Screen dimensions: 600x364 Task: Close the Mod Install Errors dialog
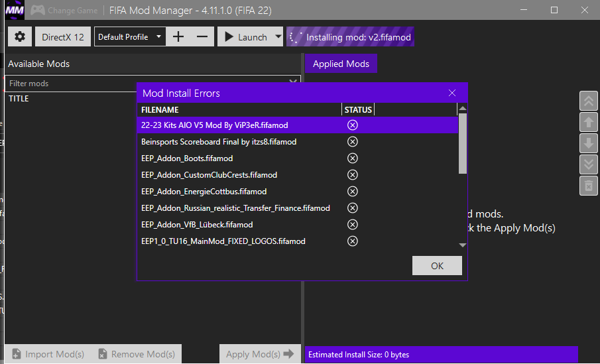452,93
